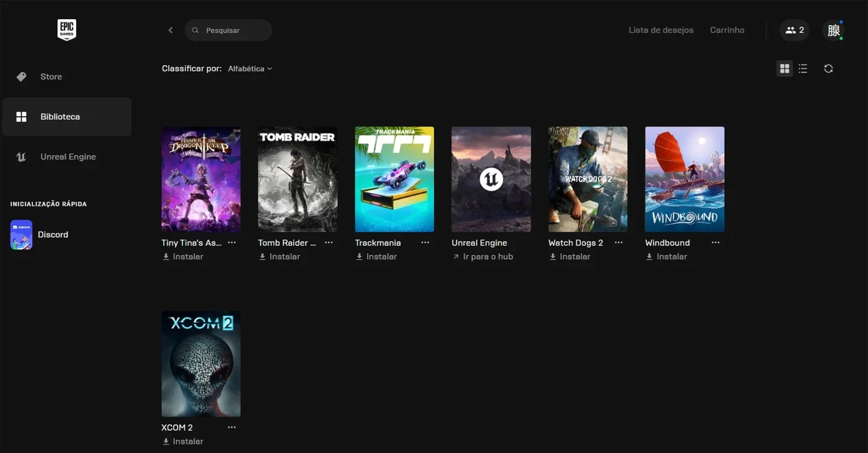Click download icon under Tomb Raider

(x=262, y=257)
